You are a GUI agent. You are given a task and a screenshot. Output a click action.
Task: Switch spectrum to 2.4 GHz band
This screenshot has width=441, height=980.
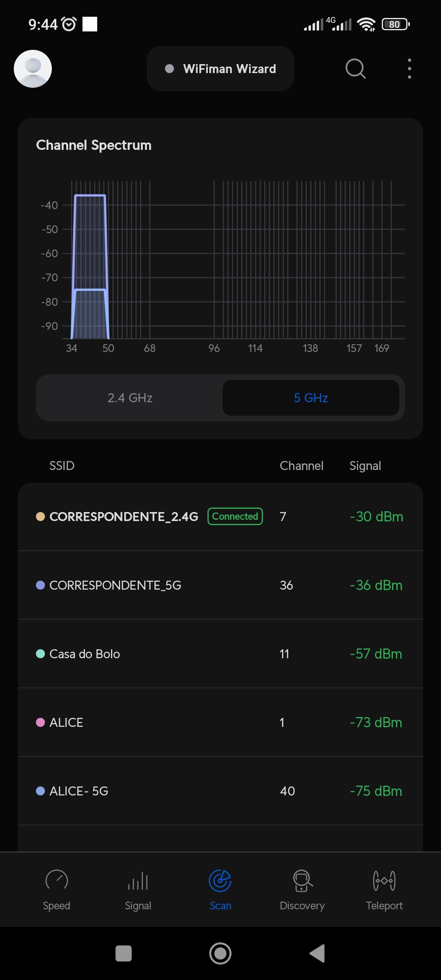point(130,398)
